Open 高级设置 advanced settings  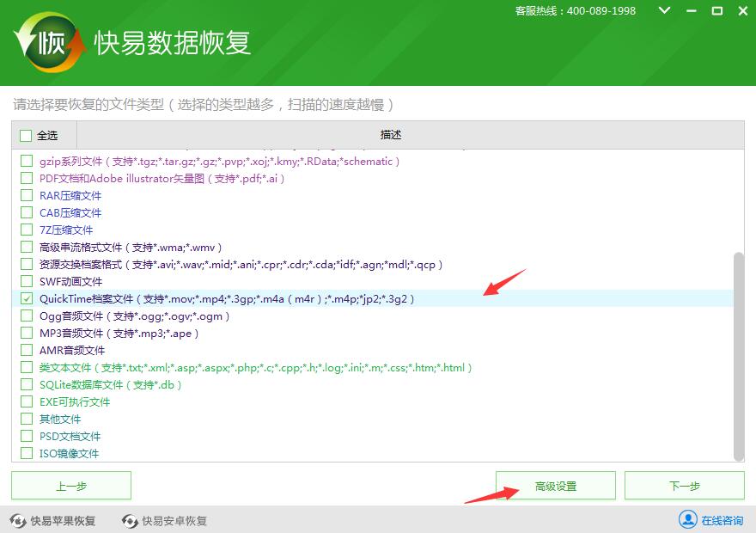556,486
